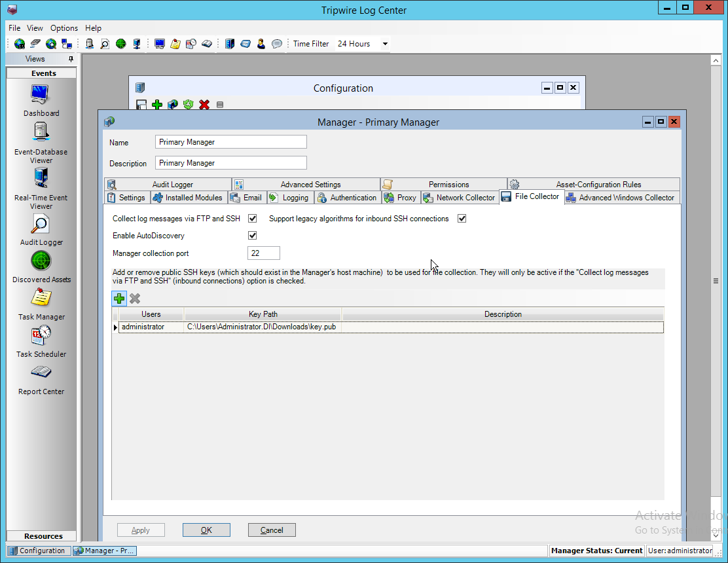
Task: Click the Cancel button
Action: click(272, 530)
